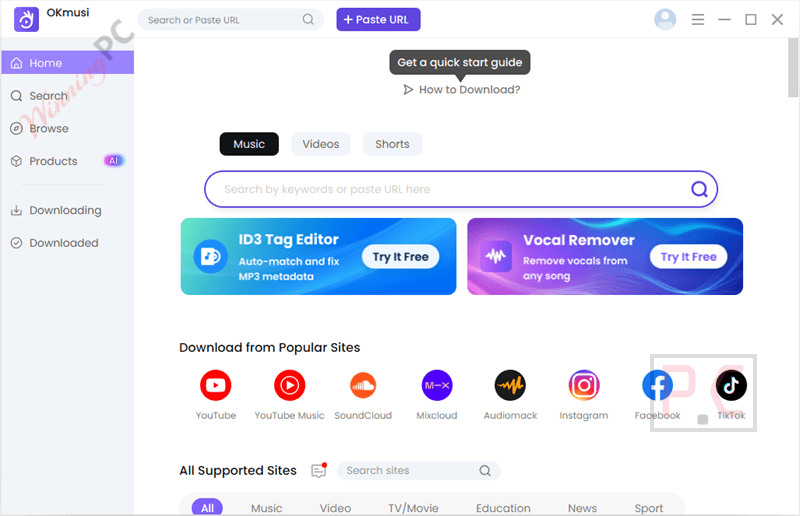Switch to the Shorts tab
Screen dimensions: 800x516
[x=392, y=144]
